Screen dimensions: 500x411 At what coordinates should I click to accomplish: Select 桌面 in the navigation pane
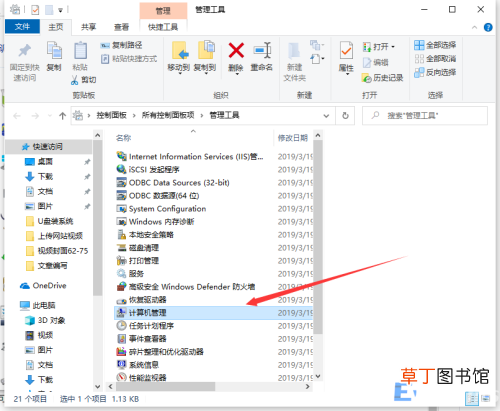coord(45,162)
